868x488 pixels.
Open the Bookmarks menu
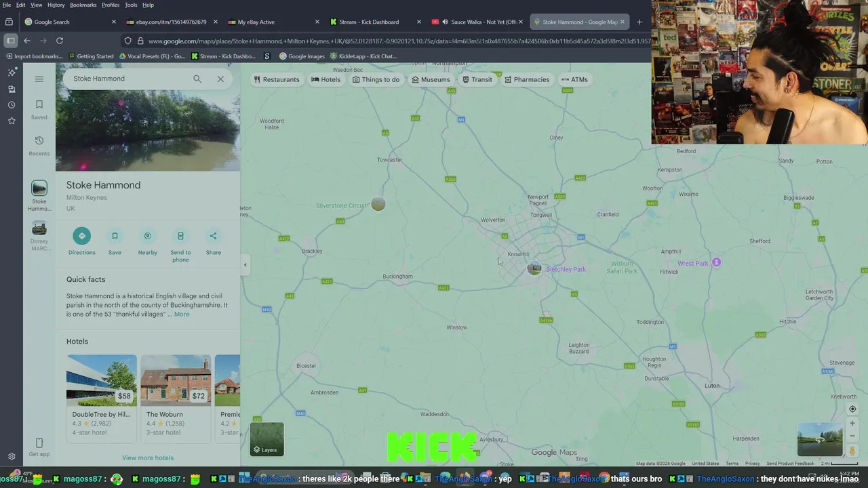pyautogui.click(x=83, y=5)
